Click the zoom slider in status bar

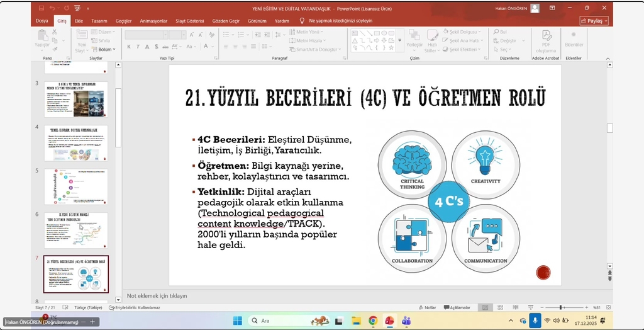(x=560, y=307)
